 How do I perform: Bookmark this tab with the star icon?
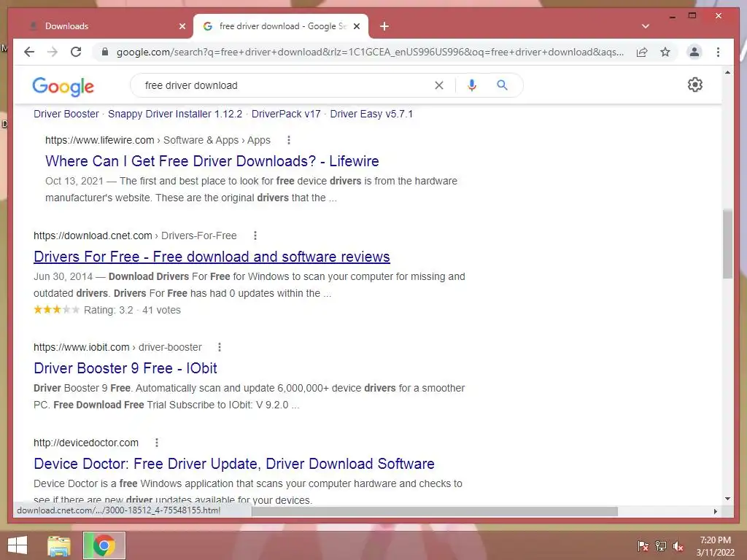(x=665, y=52)
